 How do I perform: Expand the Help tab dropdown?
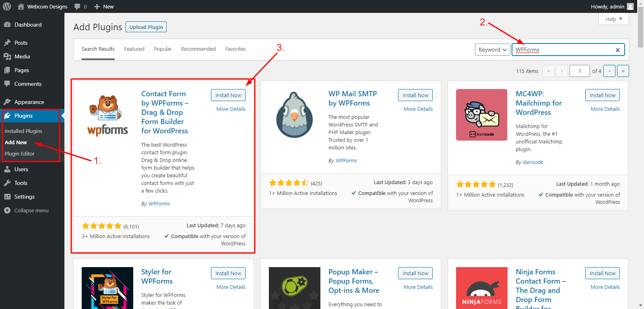tap(614, 19)
